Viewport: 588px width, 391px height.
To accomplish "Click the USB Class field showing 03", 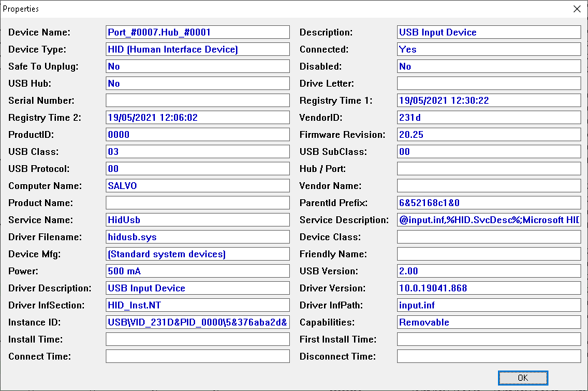I will [x=198, y=151].
